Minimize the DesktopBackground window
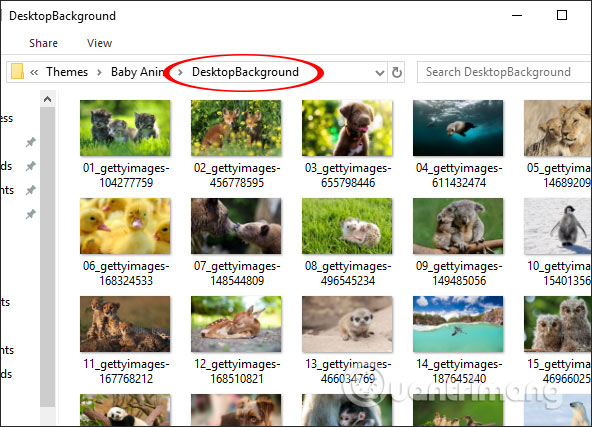 pos(517,15)
